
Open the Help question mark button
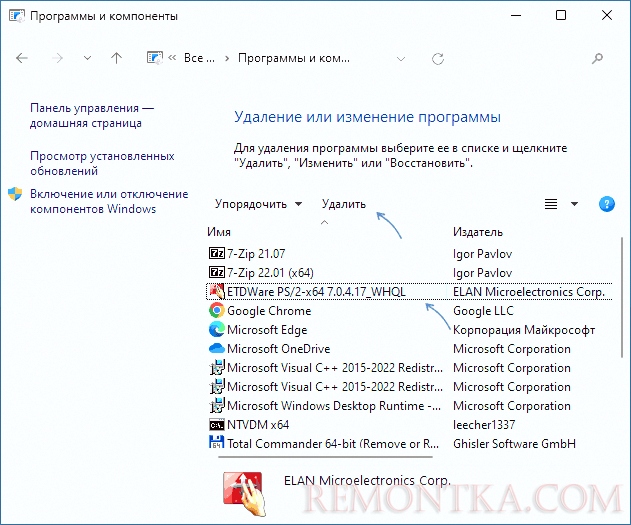pyautogui.click(x=606, y=204)
